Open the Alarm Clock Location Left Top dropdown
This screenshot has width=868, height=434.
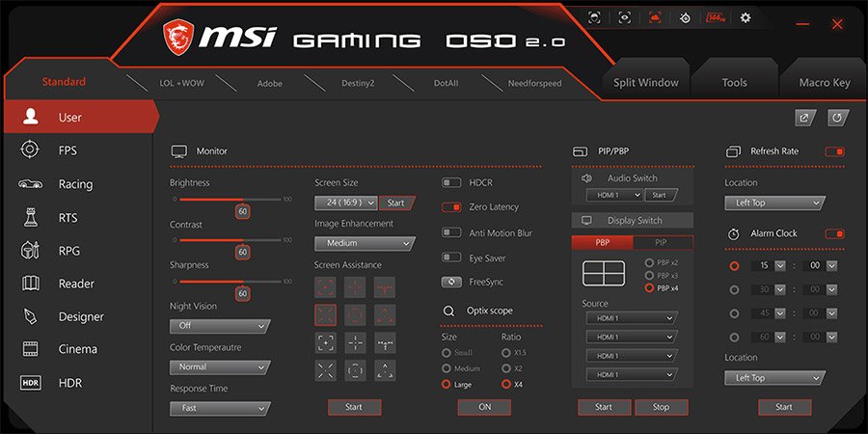(775, 378)
